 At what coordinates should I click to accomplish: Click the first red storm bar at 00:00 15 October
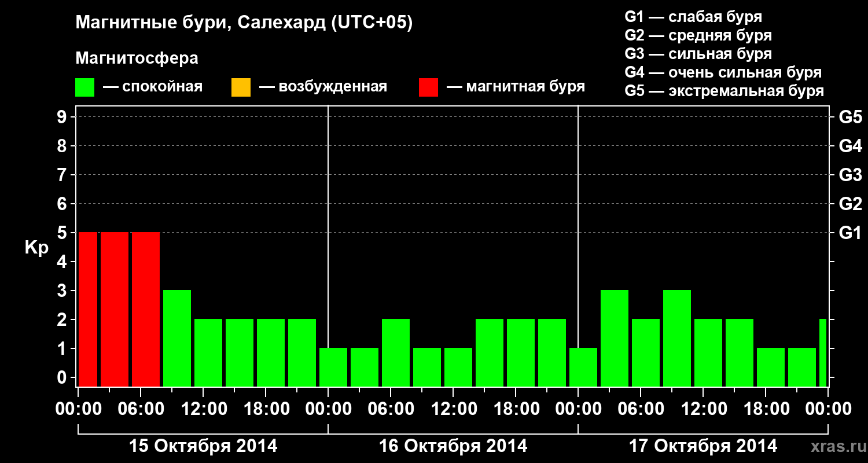[88, 309]
